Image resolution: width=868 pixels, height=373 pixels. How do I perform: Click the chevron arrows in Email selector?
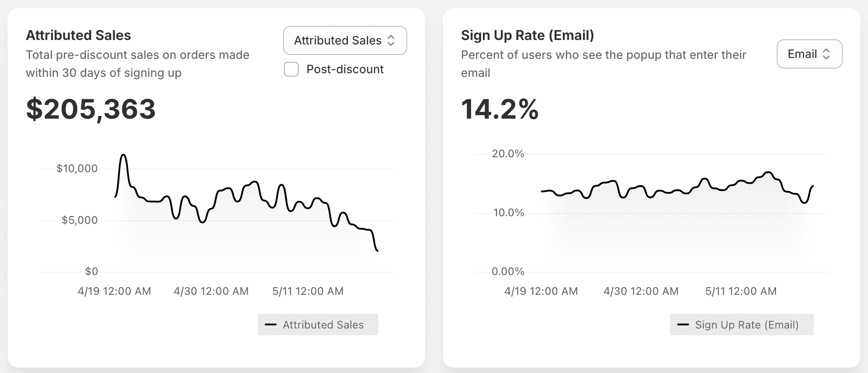826,54
